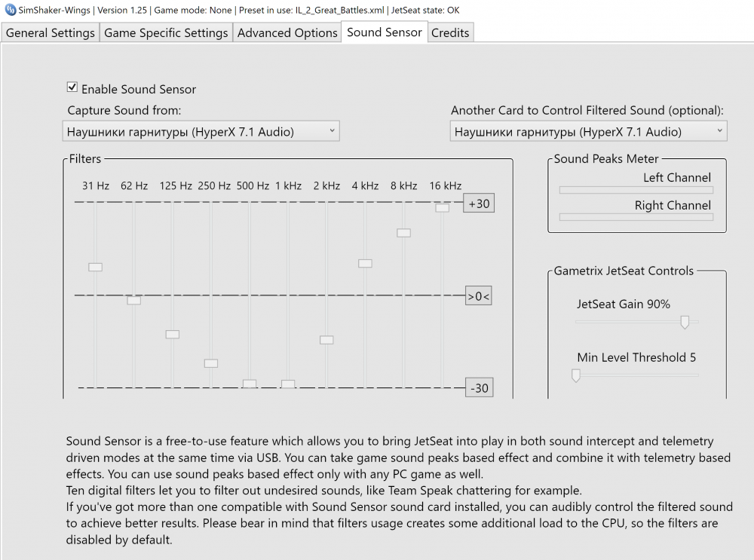Click the 4 kHz filter slider thumb
This screenshot has height=560, width=754.
pyautogui.click(x=365, y=263)
